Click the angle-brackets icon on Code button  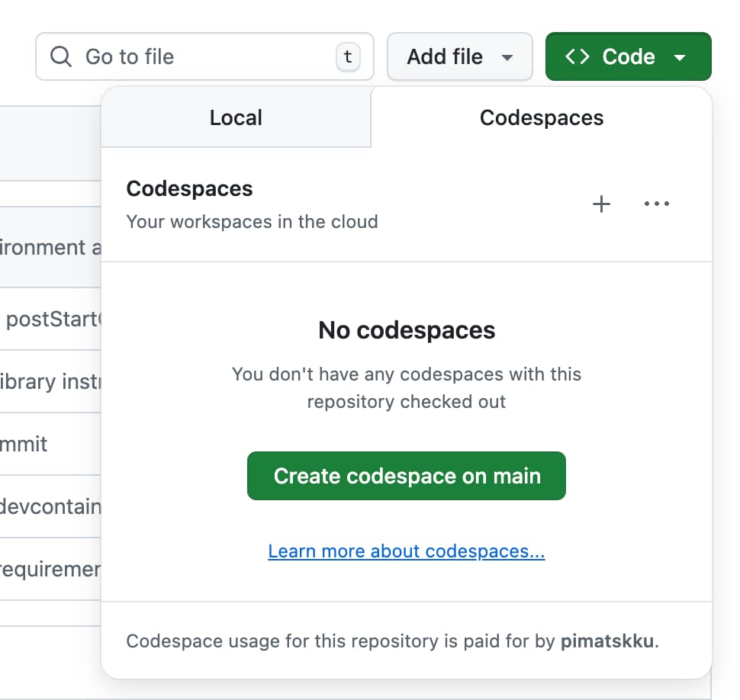tap(577, 56)
